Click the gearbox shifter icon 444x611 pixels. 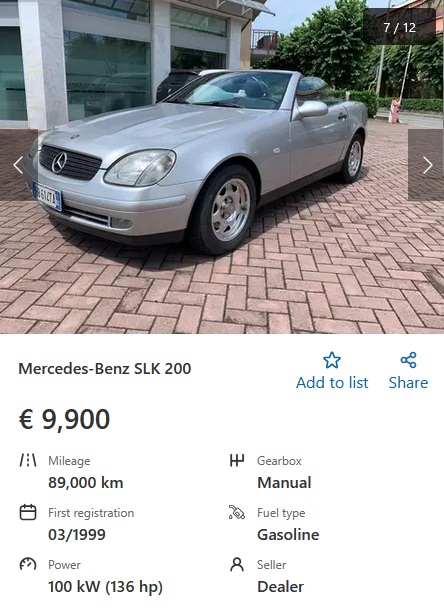coord(237,460)
